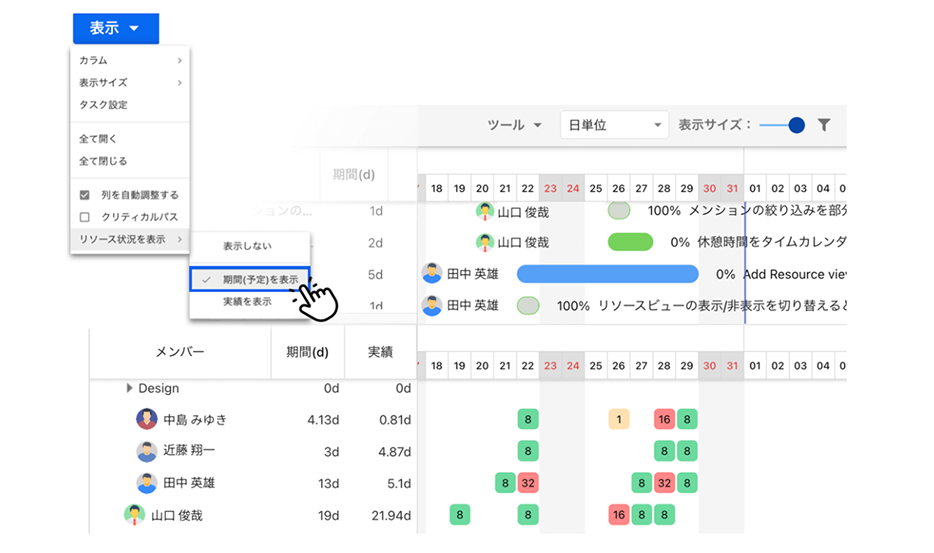Choose 実績を表示 from the submenu

coord(246,301)
